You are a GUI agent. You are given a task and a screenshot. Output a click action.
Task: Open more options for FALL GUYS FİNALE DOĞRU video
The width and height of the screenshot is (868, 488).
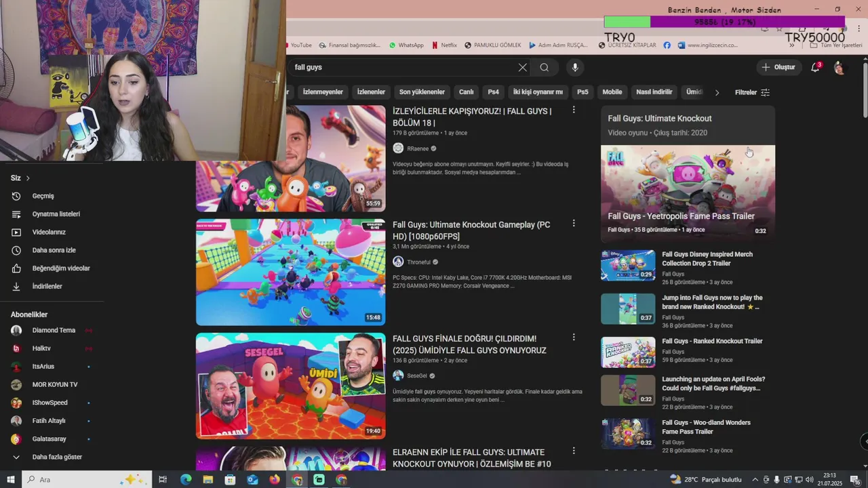tap(574, 337)
